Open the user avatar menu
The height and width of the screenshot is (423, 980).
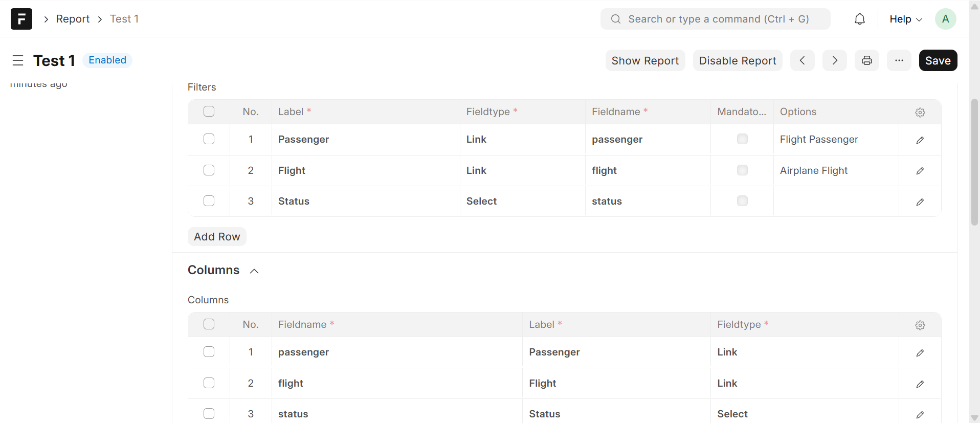[945, 19]
